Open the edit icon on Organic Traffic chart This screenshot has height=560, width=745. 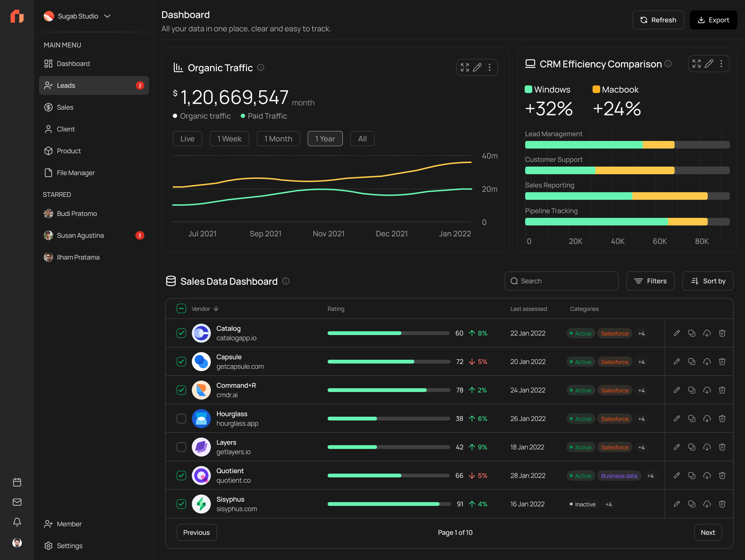(x=477, y=67)
